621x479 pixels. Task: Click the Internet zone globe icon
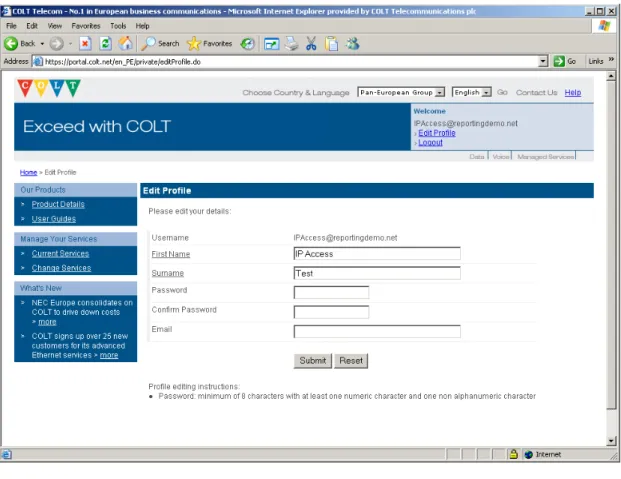click(528, 454)
